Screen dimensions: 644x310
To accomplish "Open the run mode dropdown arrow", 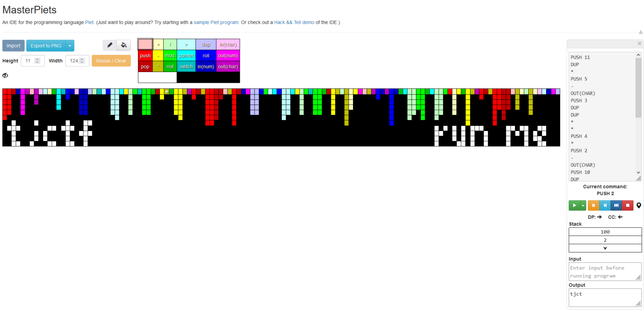I will tap(583, 205).
